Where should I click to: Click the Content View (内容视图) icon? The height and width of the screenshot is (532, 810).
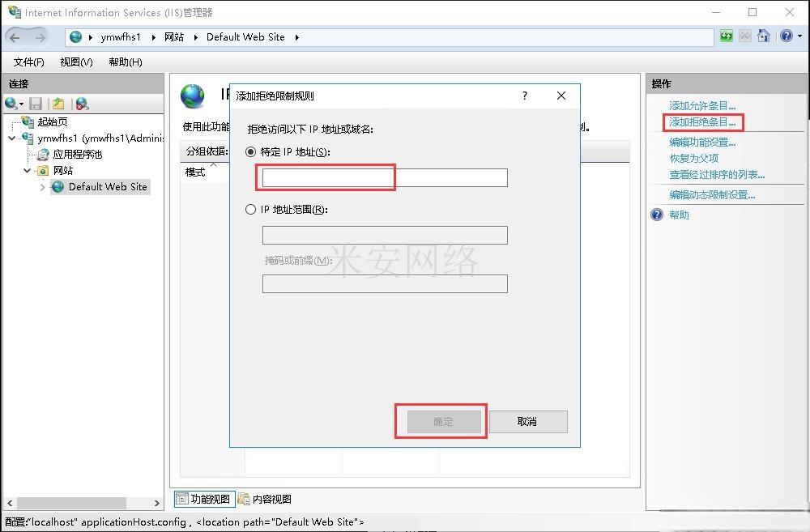click(244, 499)
